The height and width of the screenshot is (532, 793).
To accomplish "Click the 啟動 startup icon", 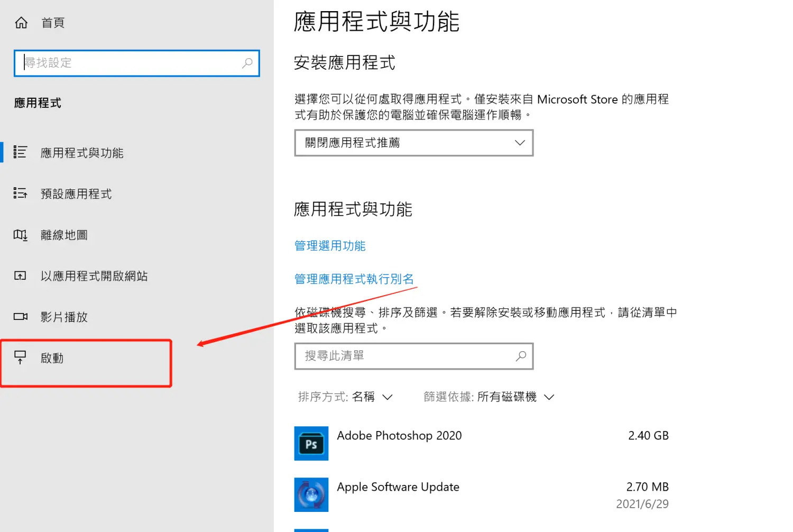I will pyautogui.click(x=20, y=358).
